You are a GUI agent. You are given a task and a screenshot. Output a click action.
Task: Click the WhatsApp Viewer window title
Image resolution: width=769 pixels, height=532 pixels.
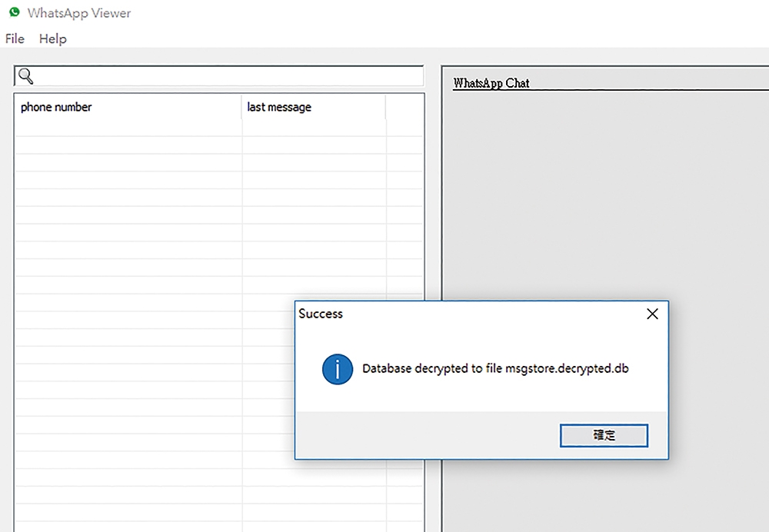coord(79,13)
